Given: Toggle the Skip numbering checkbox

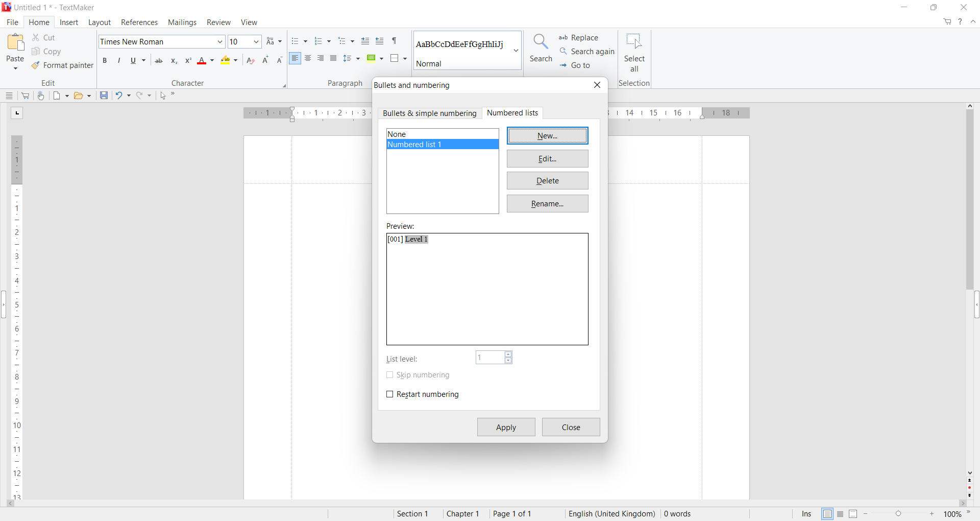Looking at the screenshot, I should point(390,375).
